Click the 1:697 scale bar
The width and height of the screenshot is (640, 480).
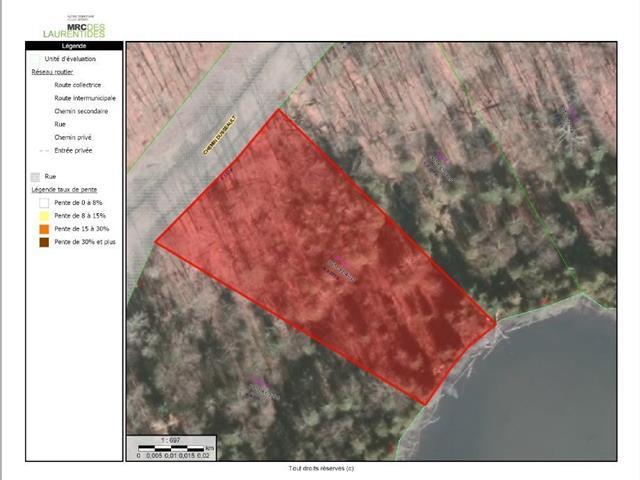click(x=170, y=445)
